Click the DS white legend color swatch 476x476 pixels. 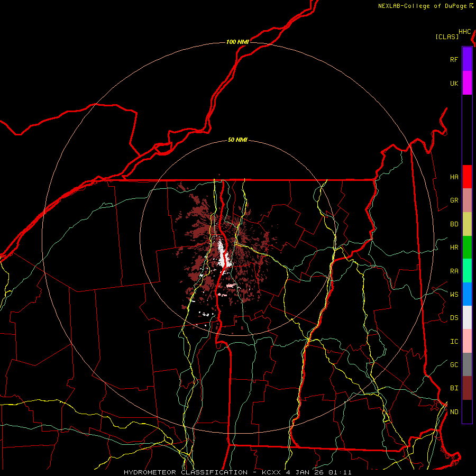[467, 317]
